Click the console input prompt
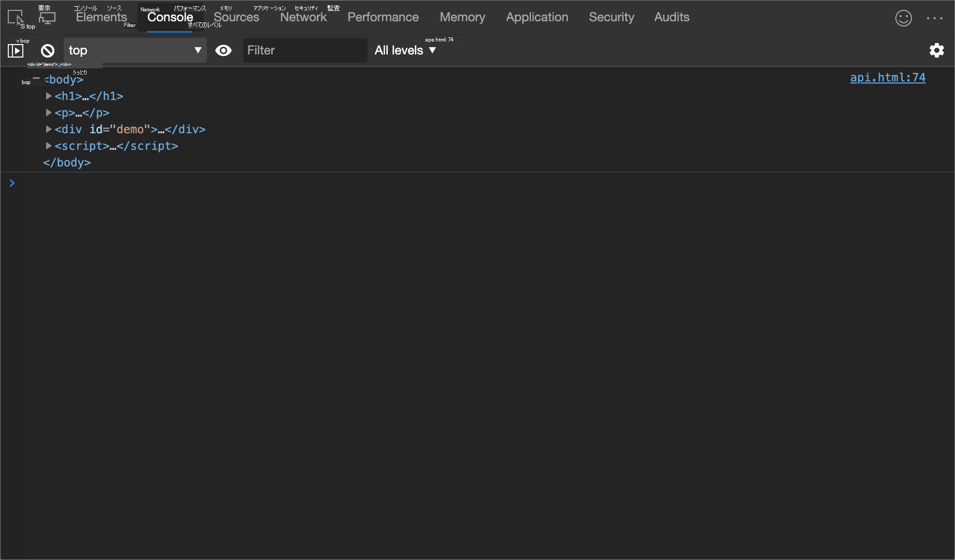The width and height of the screenshot is (955, 560). [207, 183]
